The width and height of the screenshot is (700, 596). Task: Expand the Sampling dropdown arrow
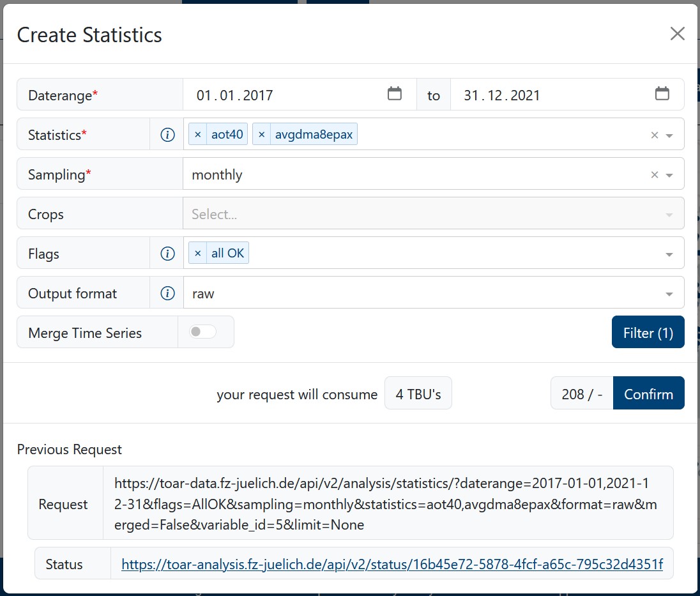(669, 175)
